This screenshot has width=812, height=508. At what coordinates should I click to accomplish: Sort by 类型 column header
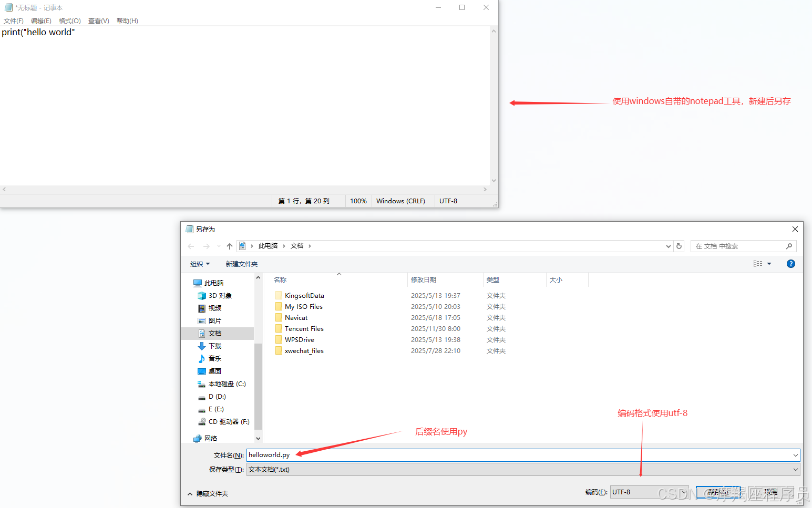point(493,280)
